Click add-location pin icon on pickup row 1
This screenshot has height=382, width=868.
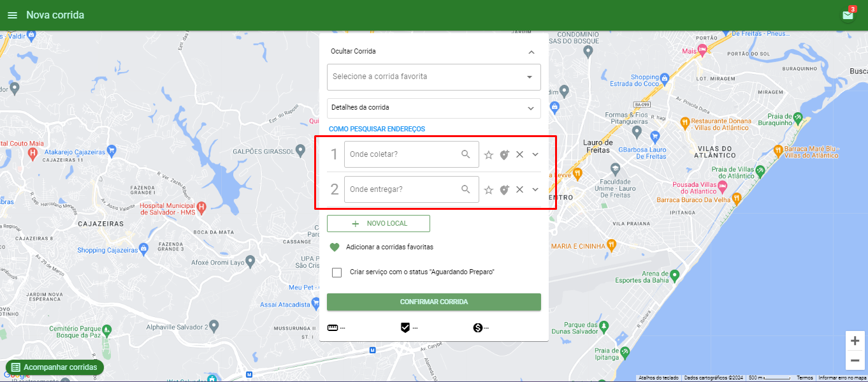tap(504, 154)
